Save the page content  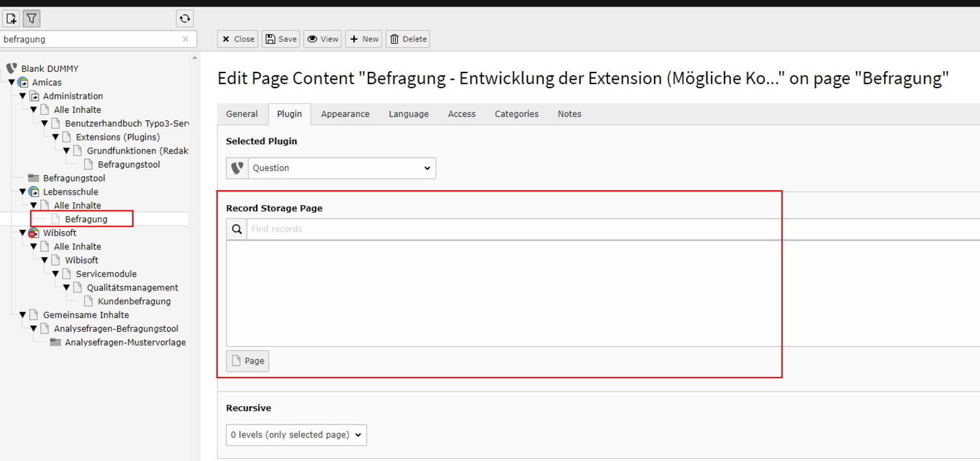pyautogui.click(x=281, y=39)
